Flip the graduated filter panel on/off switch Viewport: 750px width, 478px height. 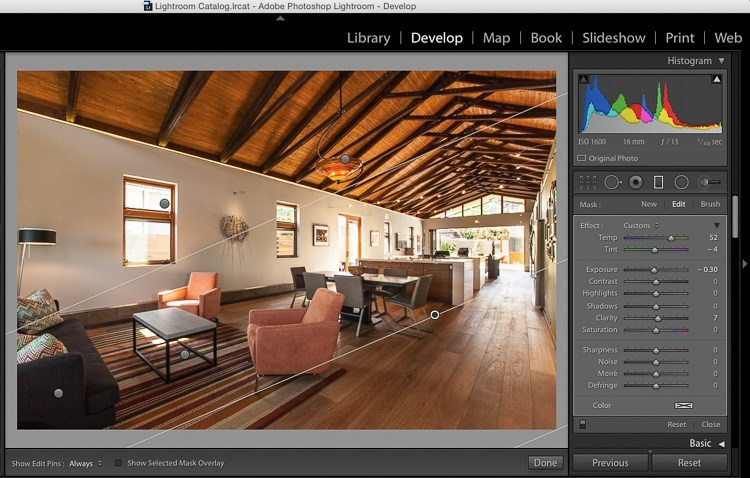(583, 424)
